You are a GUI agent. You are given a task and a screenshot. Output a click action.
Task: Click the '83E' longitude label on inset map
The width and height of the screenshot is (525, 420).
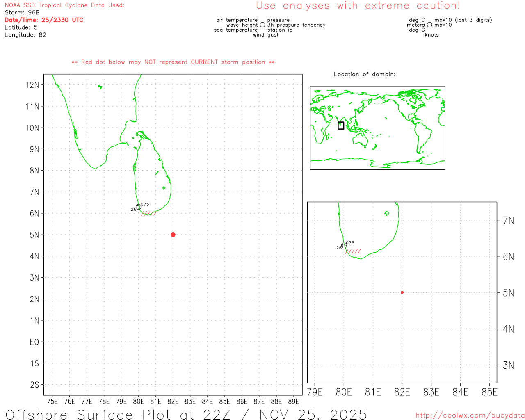pyautogui.click(x=431, y=393)
